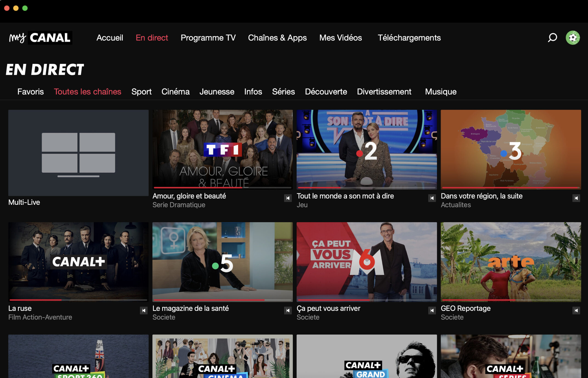Click the macOS yellow minimize button
The height and width of the screenshot is (378, 588).
click(x=16, y=8)
